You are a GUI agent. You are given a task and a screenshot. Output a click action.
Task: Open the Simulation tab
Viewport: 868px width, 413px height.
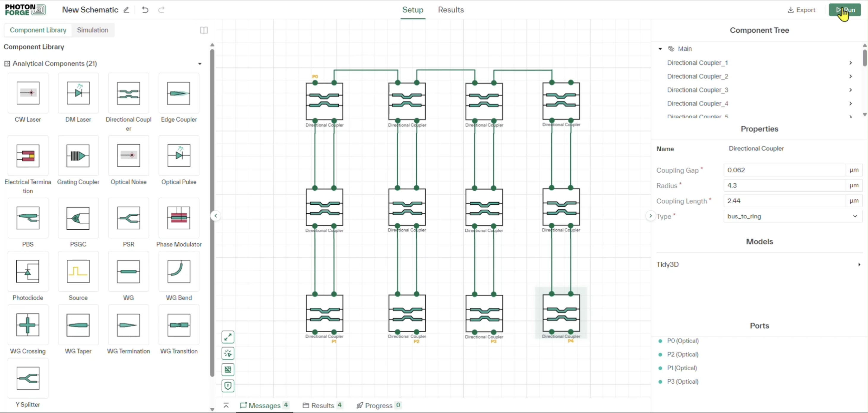pyautogui.click(x=93, y=30)
